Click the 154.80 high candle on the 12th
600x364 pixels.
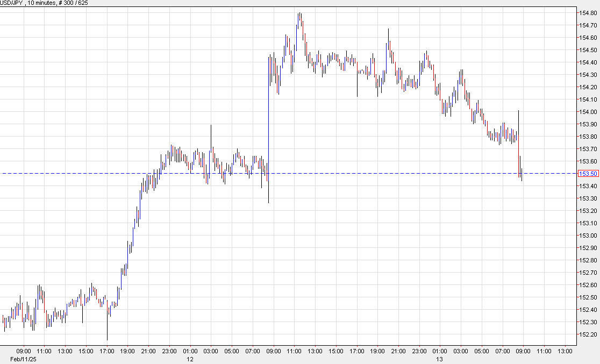(x=299, y=16)
